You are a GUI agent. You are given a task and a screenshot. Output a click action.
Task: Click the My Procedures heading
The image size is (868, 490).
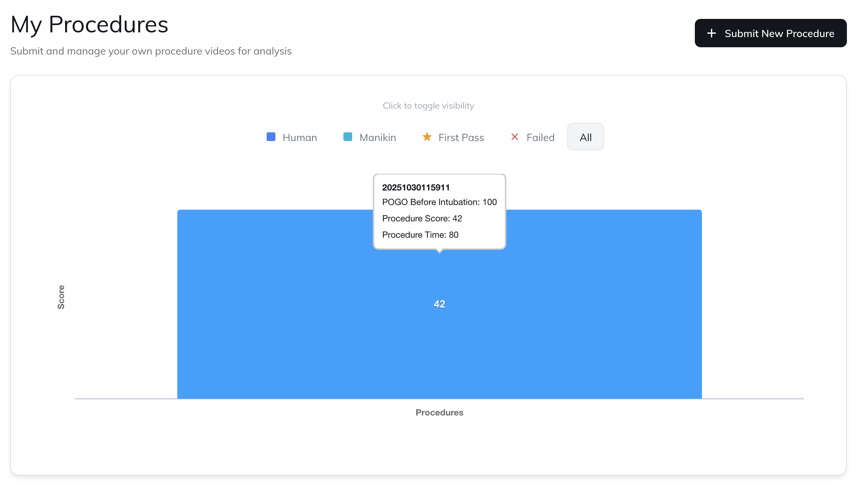(x=89, y=25)
